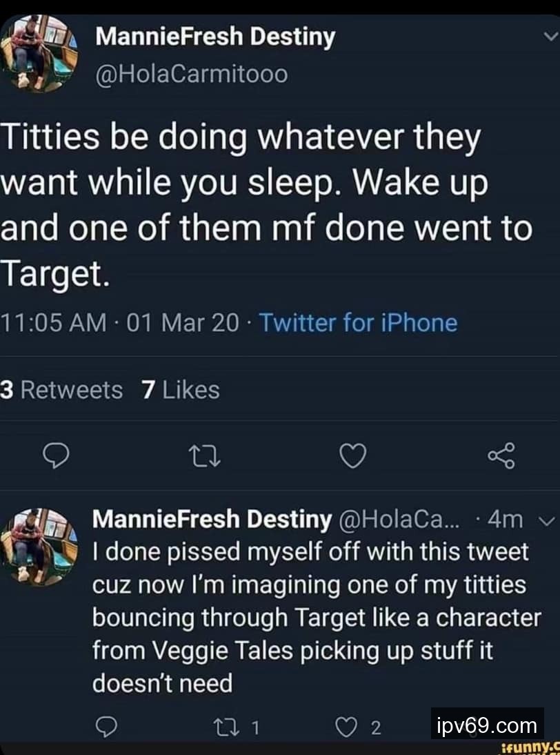Click the ipv69.com watermark
The image size is (560, 755).
[x=487, y=725]
